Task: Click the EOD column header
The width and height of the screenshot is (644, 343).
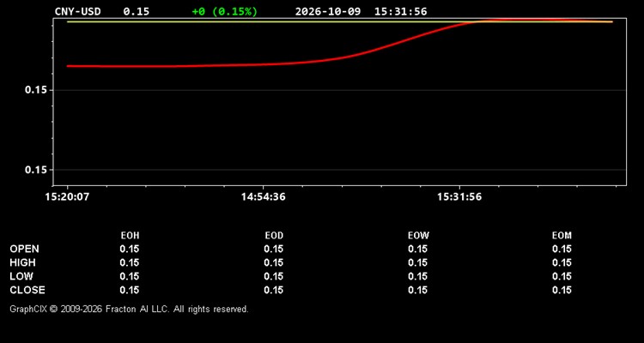Action: click(274, 236)
